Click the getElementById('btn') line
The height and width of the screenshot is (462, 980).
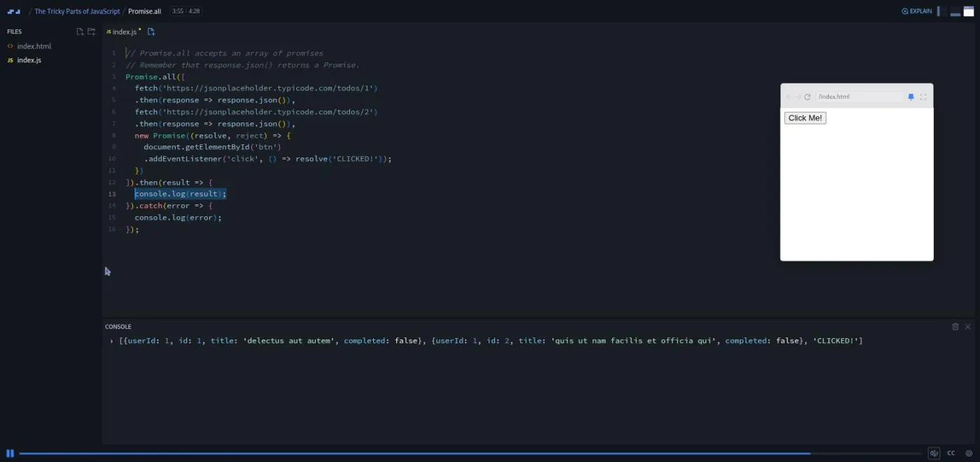[212, 147]
